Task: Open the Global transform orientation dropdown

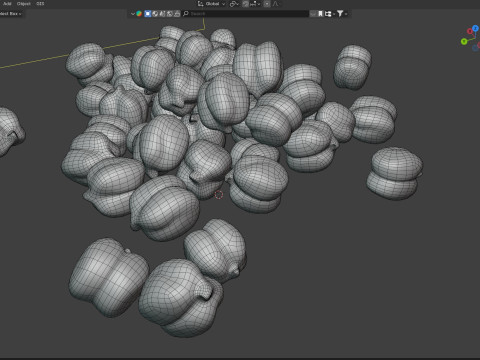Action: click(x=211, y=4)
